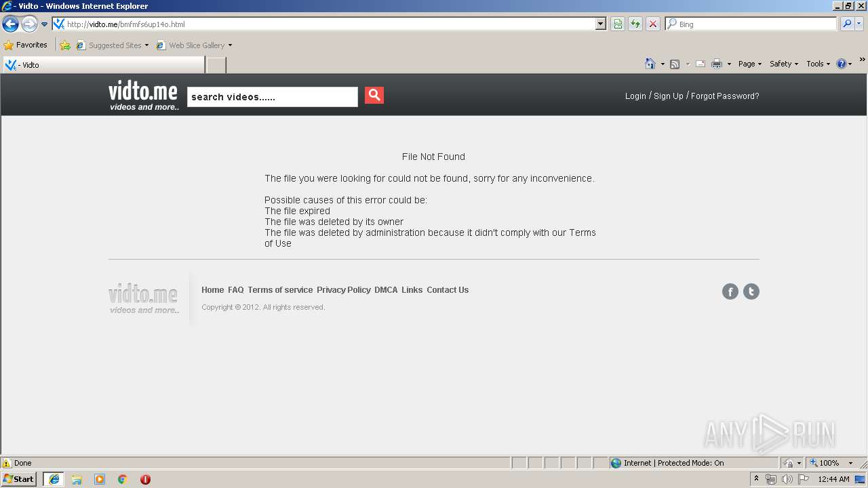Open the Safety menu

pyautogui.click(x=784, y=64)
